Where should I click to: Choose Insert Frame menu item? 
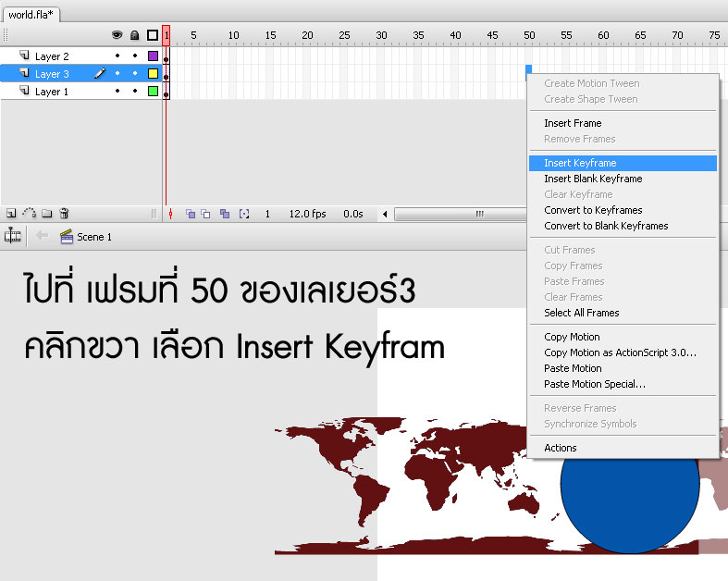pyautogui.click(x=623, y=123)
